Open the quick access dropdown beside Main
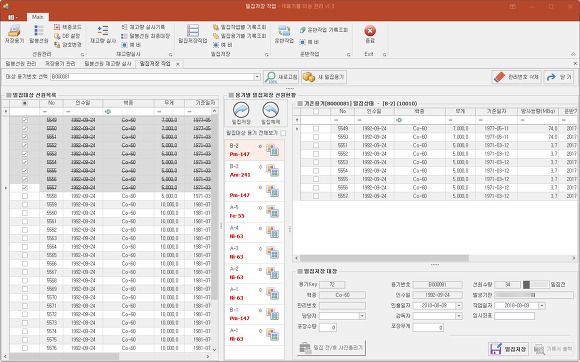The width and height of the screenshot is (580, 362). 13,17
